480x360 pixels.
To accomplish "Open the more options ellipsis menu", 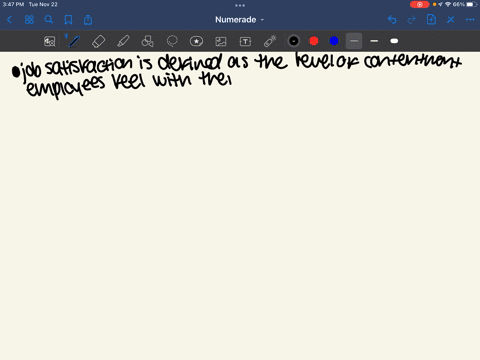I will 470,20.
